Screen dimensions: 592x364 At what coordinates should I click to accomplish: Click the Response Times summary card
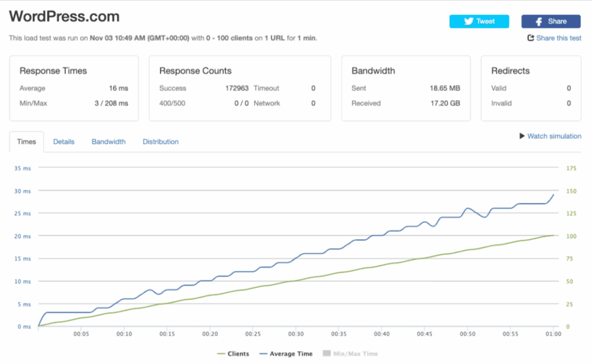pyautogui.click(x=73, y=88)
